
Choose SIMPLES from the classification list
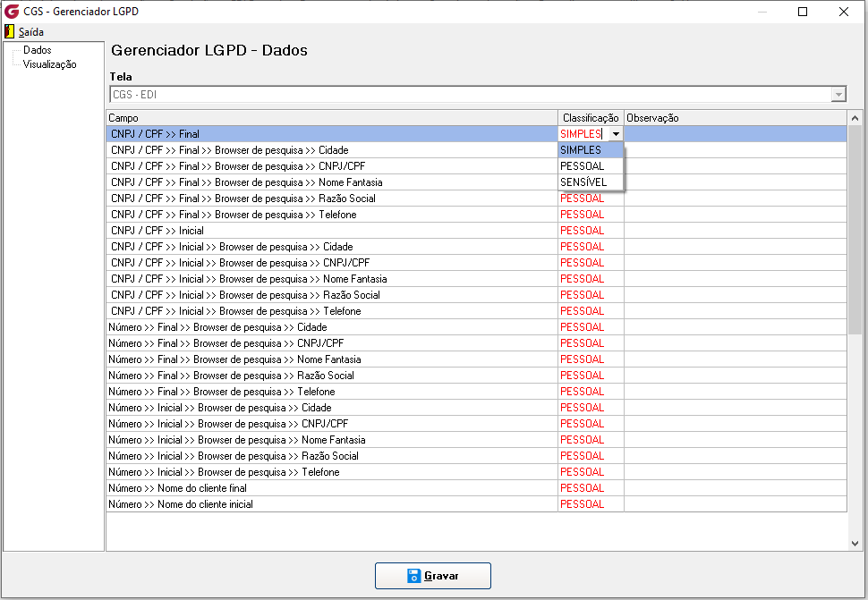click(x=591, y=150)
